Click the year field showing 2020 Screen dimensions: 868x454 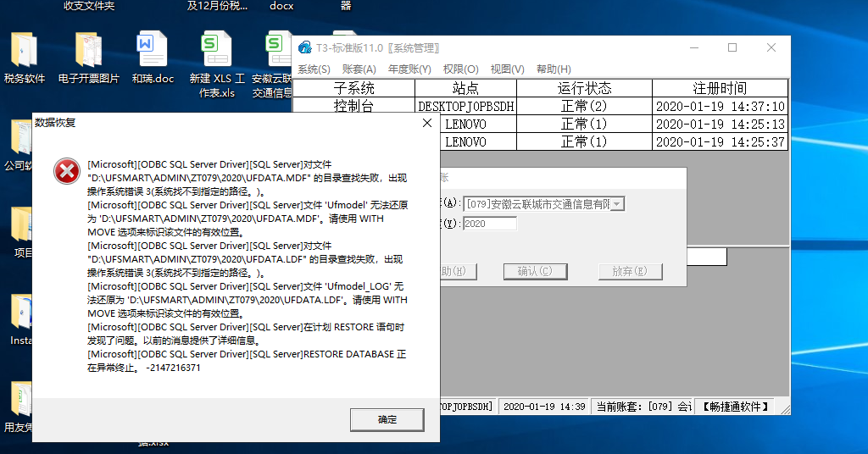tap(489, 224)
